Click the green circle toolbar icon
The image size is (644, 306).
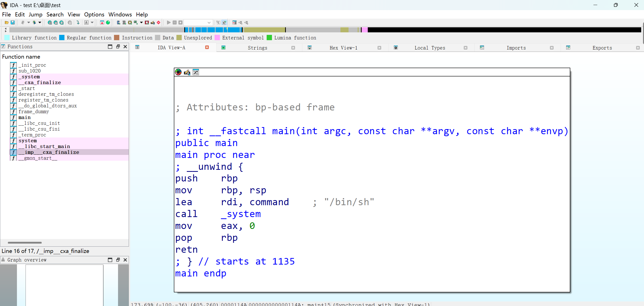[x=108, y=22]
